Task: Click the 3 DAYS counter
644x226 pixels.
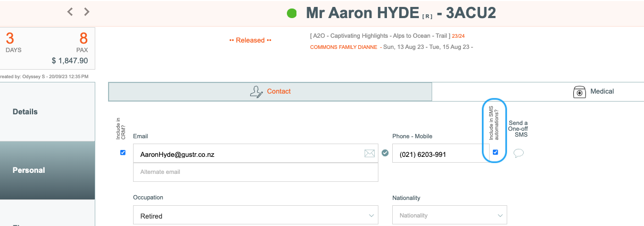Action: point(13,42)
